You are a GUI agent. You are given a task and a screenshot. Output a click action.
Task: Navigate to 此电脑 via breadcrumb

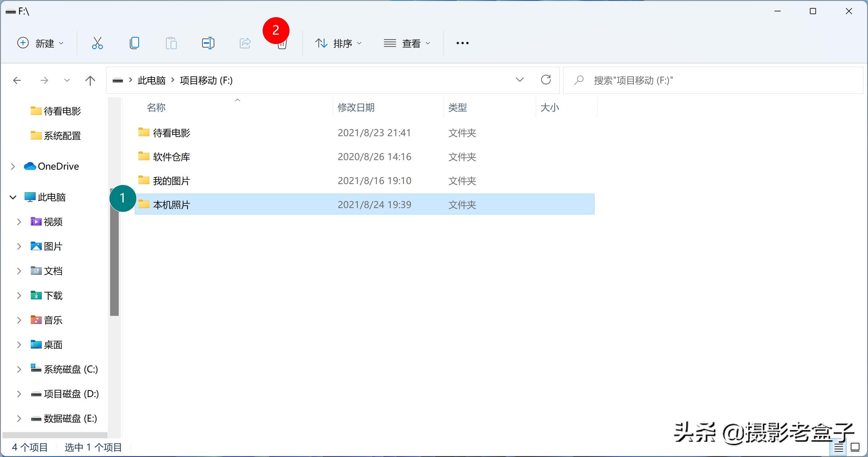pos(151,80)
